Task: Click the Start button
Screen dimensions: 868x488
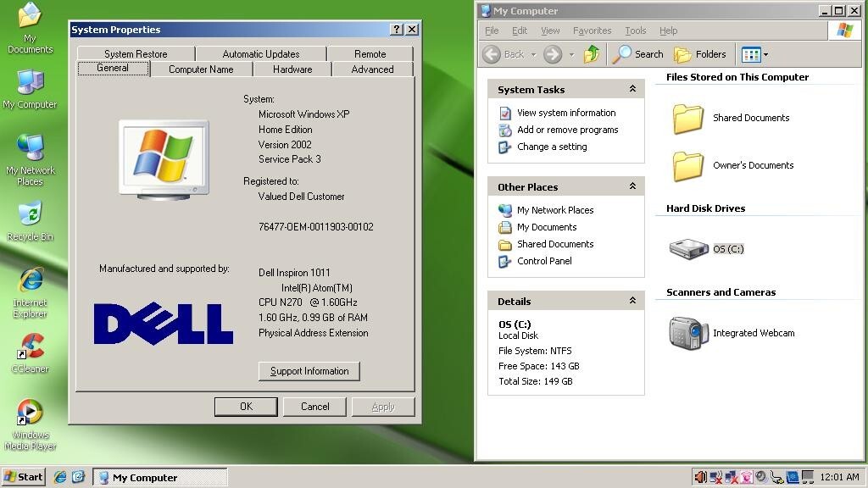Action: pos(23,477)
